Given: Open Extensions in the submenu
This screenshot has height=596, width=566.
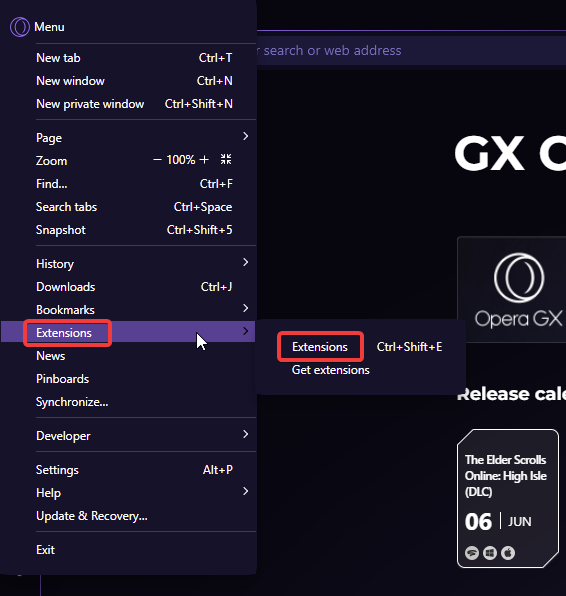Looking at the screenshot, I should click(x=361, y=347).
